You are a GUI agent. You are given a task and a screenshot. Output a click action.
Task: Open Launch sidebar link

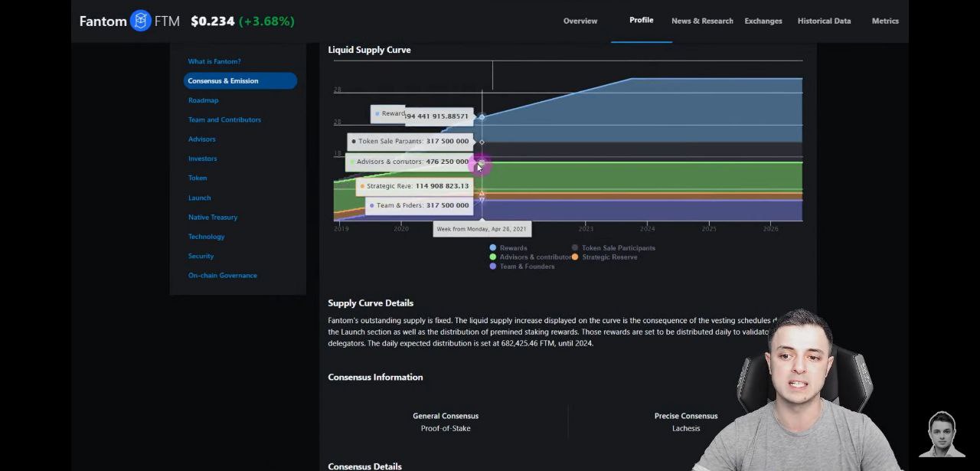pos(200,198)
